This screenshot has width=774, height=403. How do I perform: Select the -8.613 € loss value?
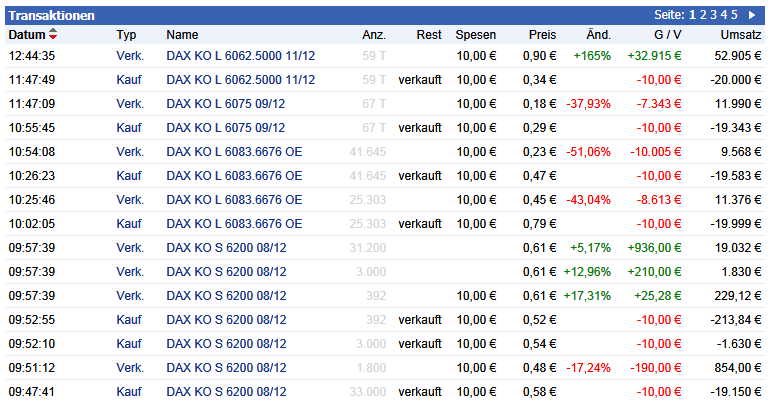(x=659, y=200)
